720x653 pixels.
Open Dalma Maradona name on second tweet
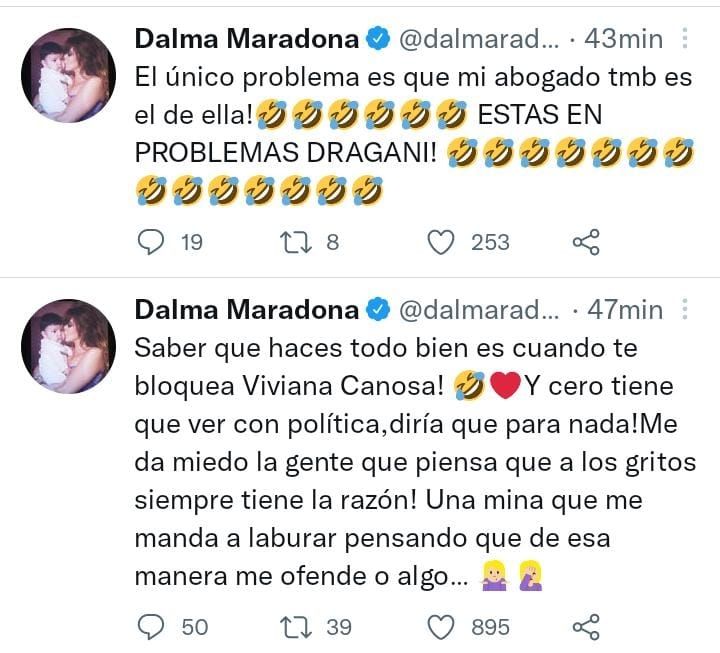[x=246, y=310]
